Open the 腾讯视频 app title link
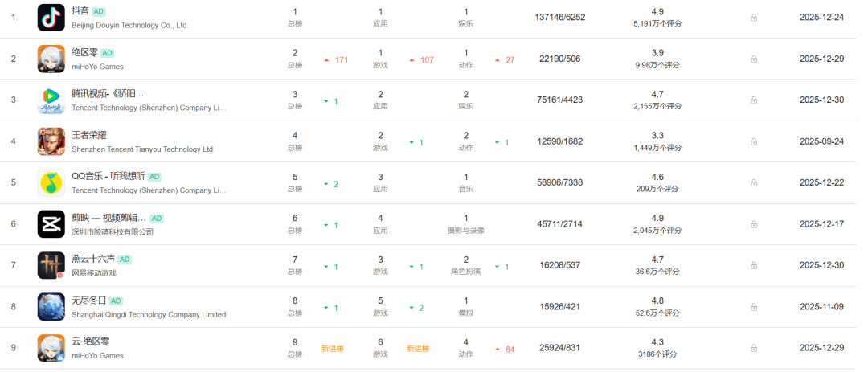This screenshot has height=372, width=868. click(108, 94)
